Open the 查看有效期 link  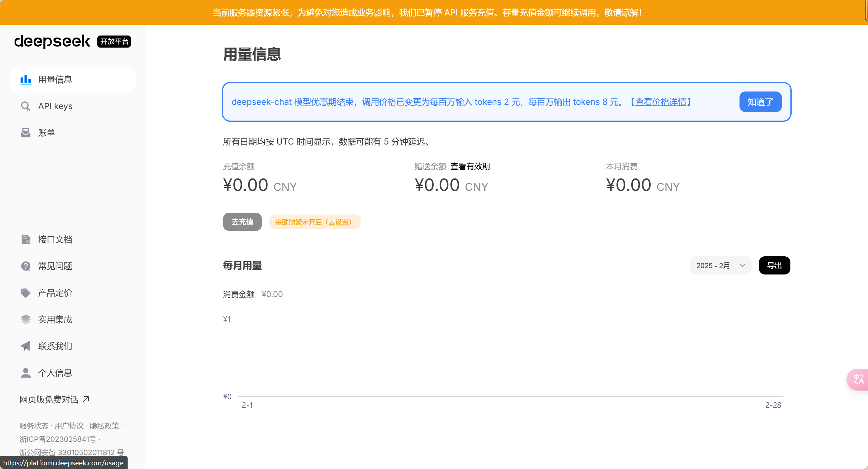click(x=470, y=166)
